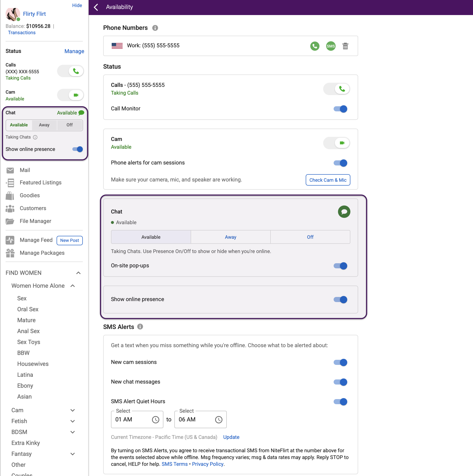Open the Phone Numbers info icon

click(x=155, y=28)
